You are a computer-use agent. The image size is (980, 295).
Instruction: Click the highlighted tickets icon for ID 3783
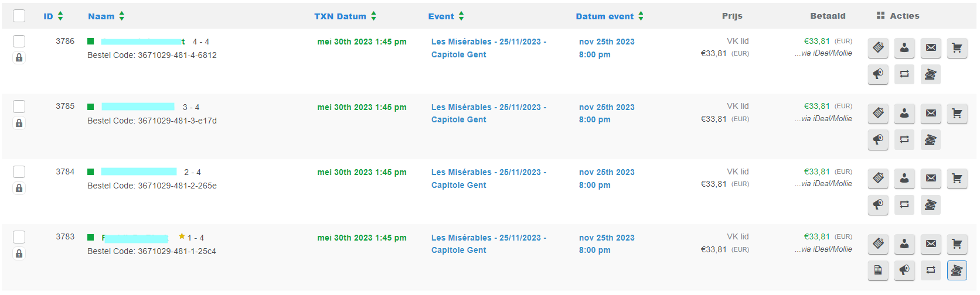pos(957,270)
